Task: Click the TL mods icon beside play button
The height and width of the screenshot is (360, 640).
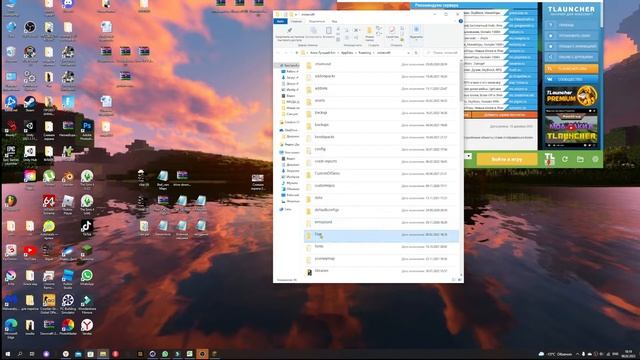Action: click(549, 159)
